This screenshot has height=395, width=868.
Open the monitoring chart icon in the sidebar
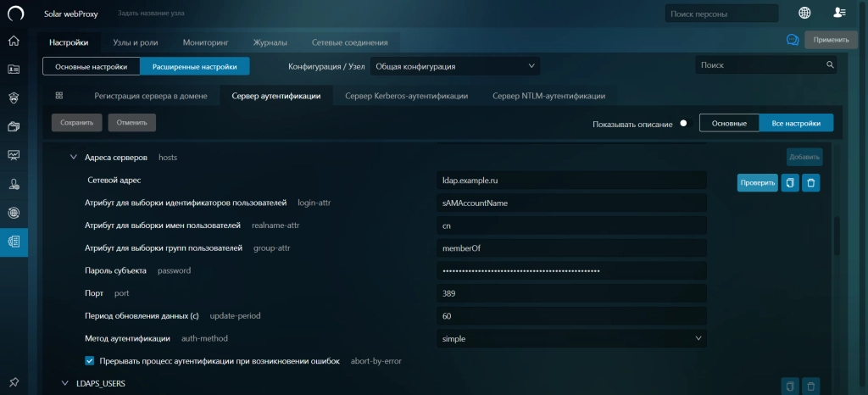click(x=14, y=155)
